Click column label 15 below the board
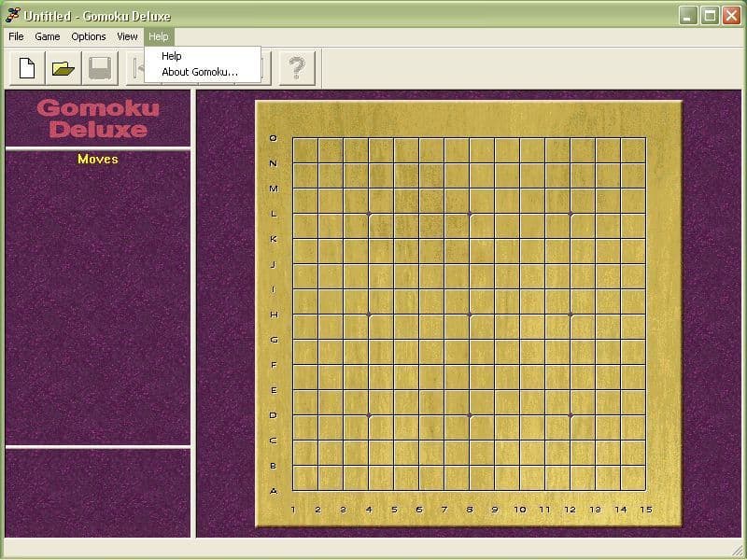 (646, 510)
